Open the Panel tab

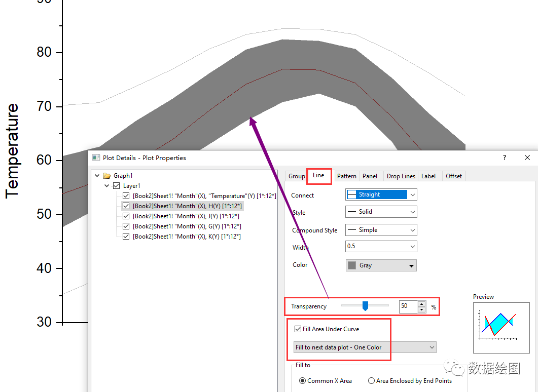[370, 176]
